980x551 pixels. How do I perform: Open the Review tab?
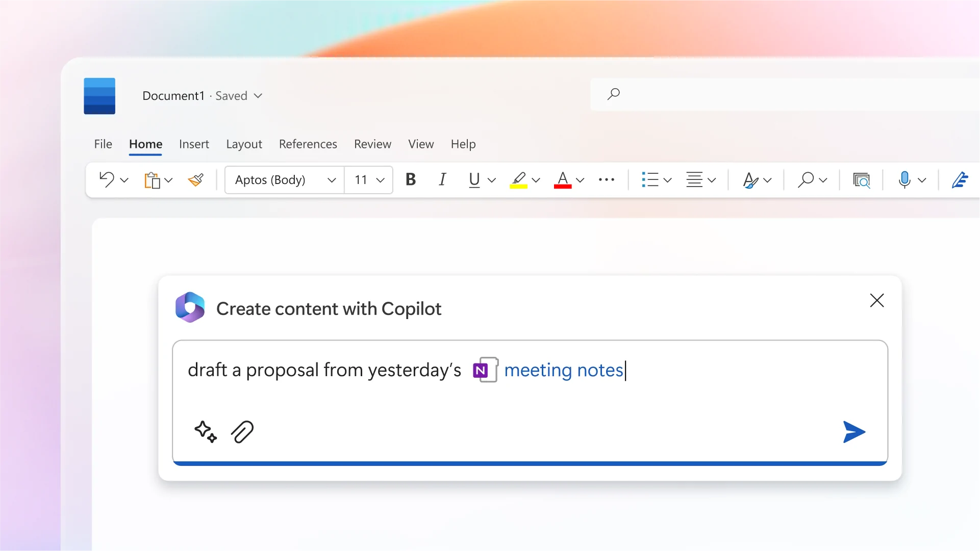pos(372,144)
